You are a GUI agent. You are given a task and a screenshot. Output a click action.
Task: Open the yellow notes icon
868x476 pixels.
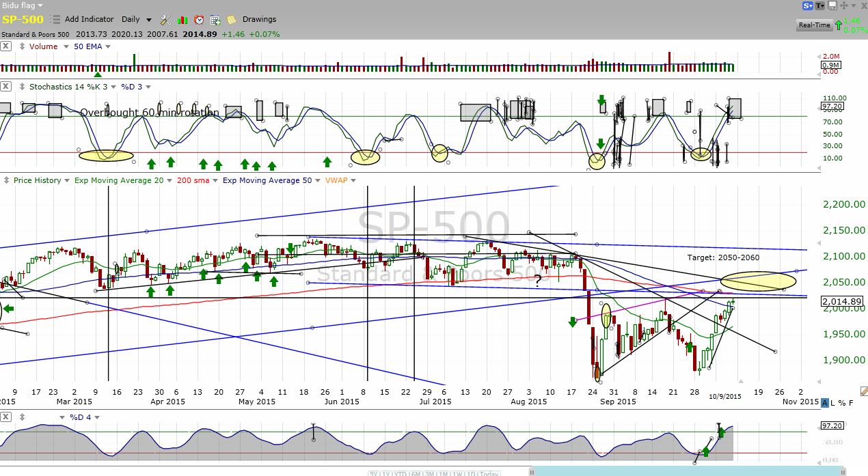click(232, 20)
